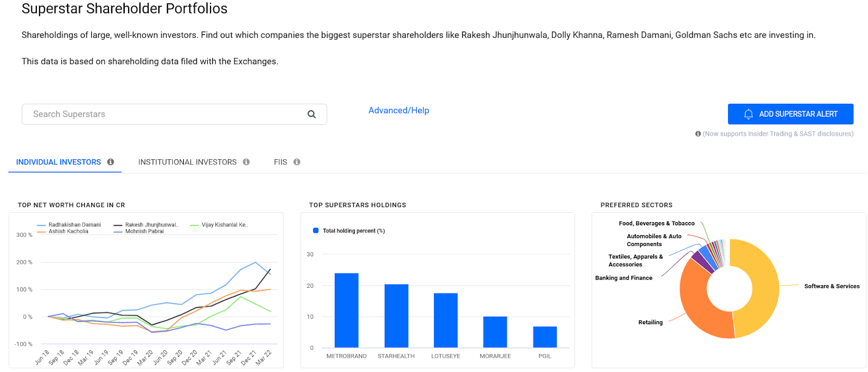Click 'Superstar Shareholder Portfolios' title
Viewport: 868px width, 372px height.
(x=124, y=9)
